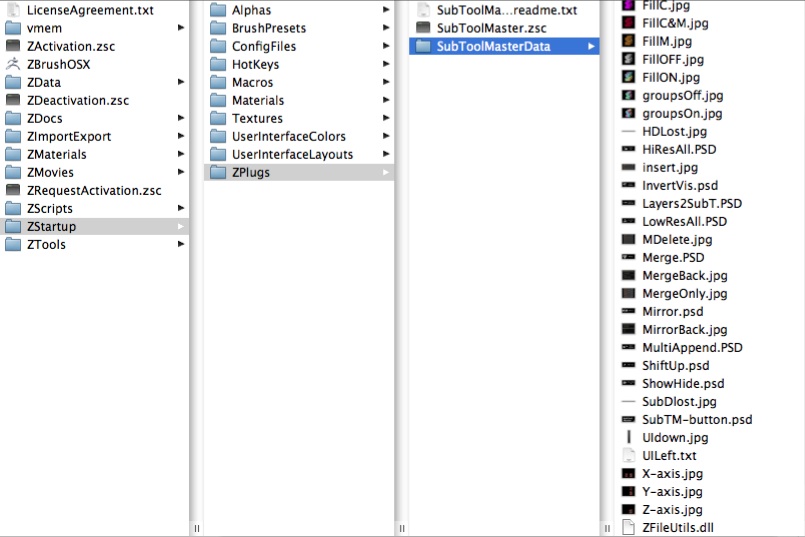This screenshot has height=537, width=805.
Task: Click the SubTM-button.psd thumbnail icon
Action: pyautogui.click(x=628, y=419)
